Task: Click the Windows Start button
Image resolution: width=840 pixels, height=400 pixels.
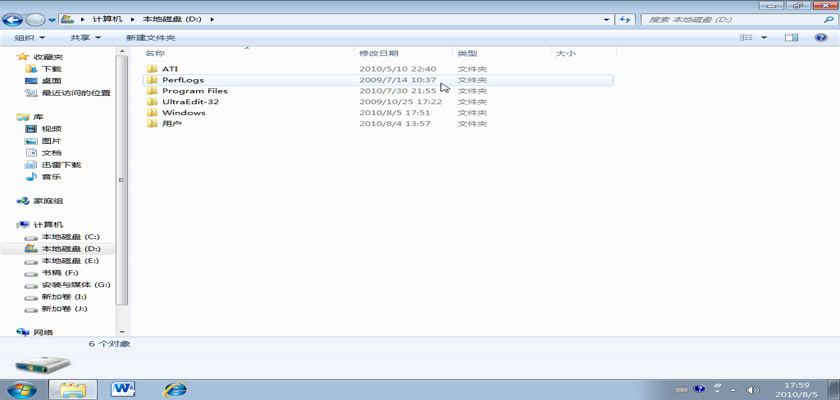Action: (x=22, y=388)
